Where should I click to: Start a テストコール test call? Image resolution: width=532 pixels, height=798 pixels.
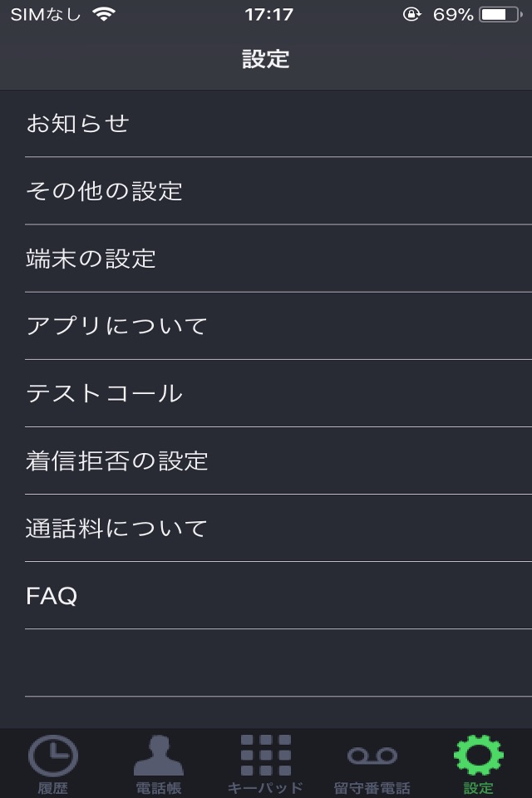click(x=266, y=393)
